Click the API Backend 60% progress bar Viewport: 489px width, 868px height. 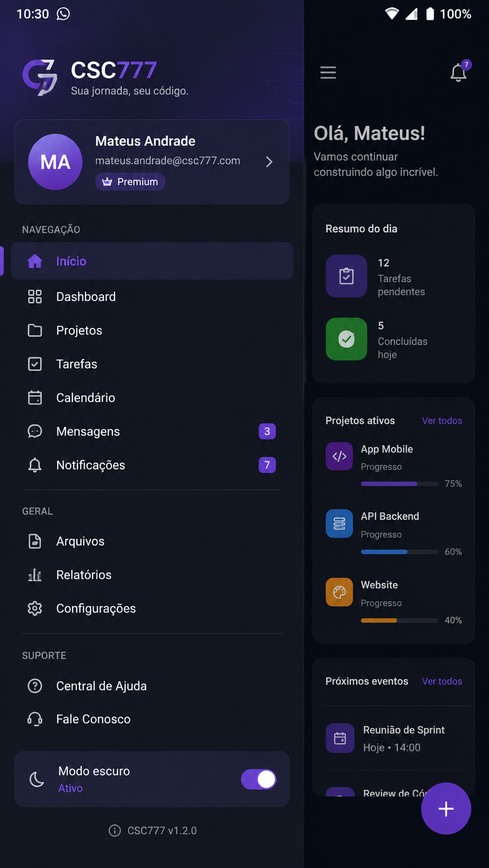click(400, 552)
